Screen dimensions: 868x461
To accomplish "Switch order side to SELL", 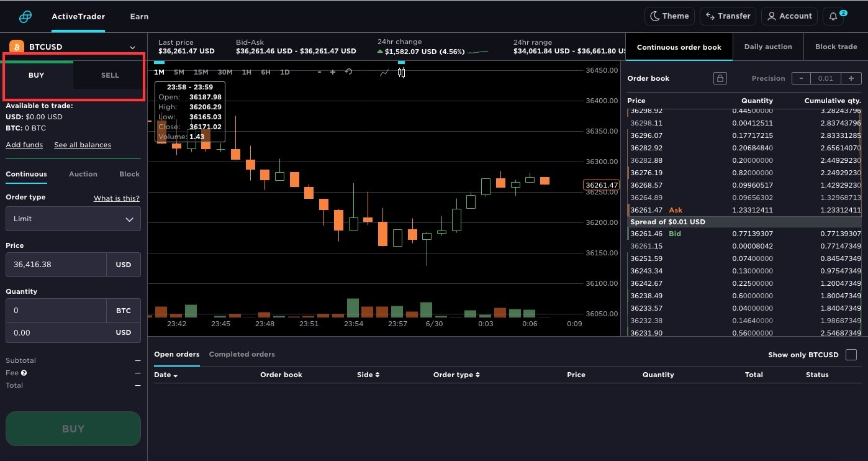I will [109, 75].
